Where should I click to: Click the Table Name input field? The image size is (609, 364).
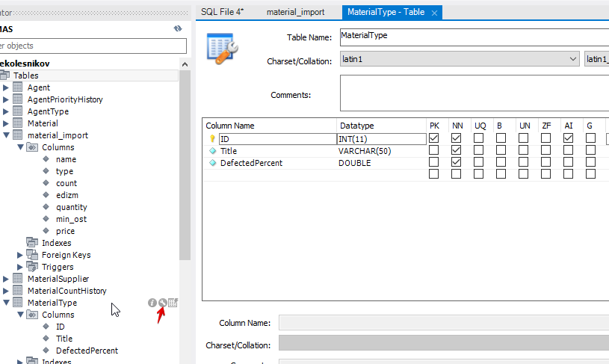473,36
